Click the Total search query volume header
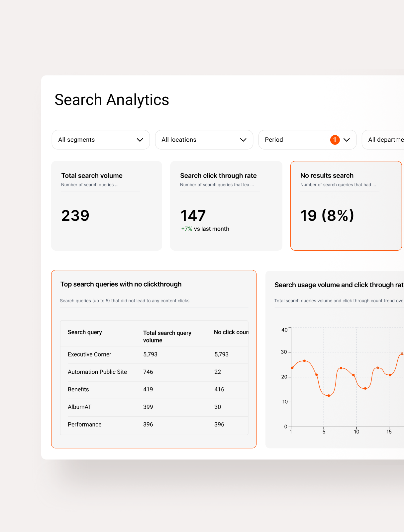 (167, 336)
